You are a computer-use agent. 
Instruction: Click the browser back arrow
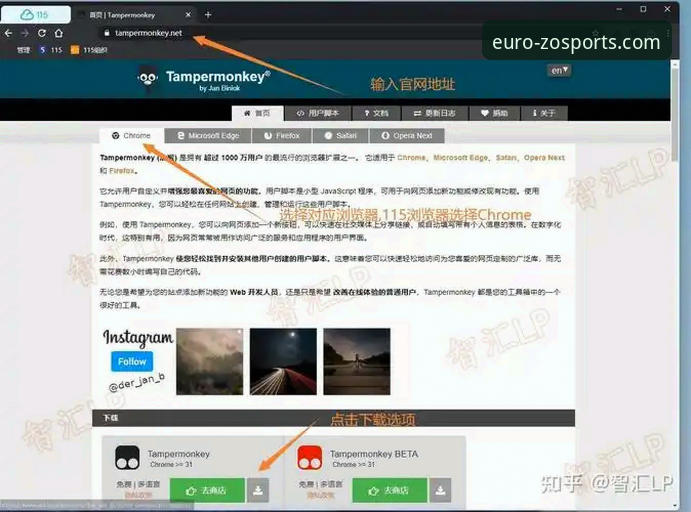tap(8, 33)
